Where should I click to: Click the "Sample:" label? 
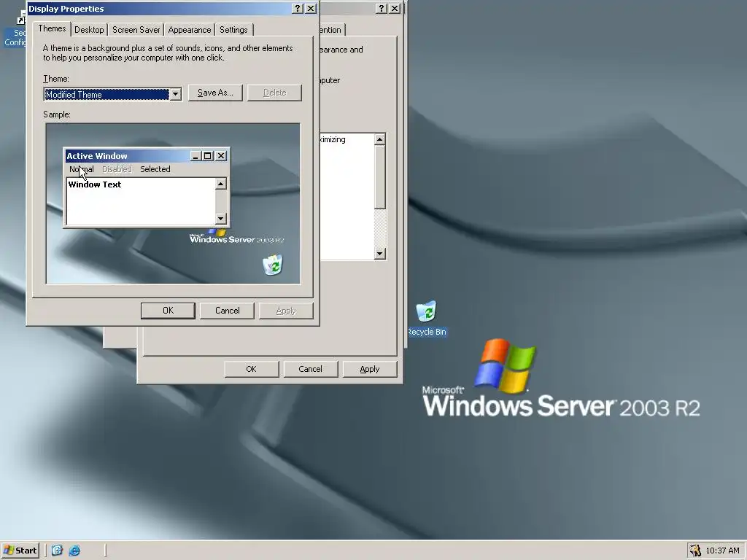pyautogui.click(x=57, y=114)
